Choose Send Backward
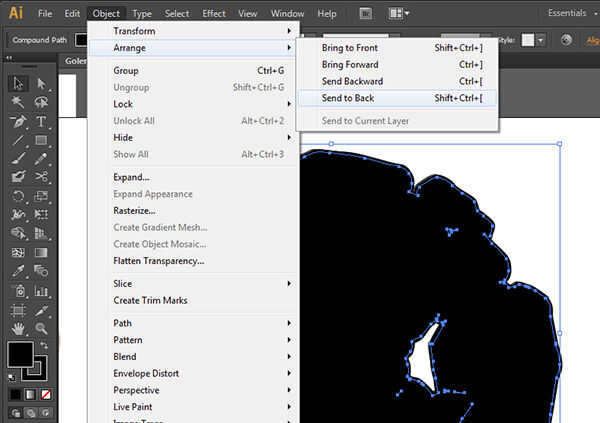The width and height of the screenshot is (600, 423). (397, 81)
